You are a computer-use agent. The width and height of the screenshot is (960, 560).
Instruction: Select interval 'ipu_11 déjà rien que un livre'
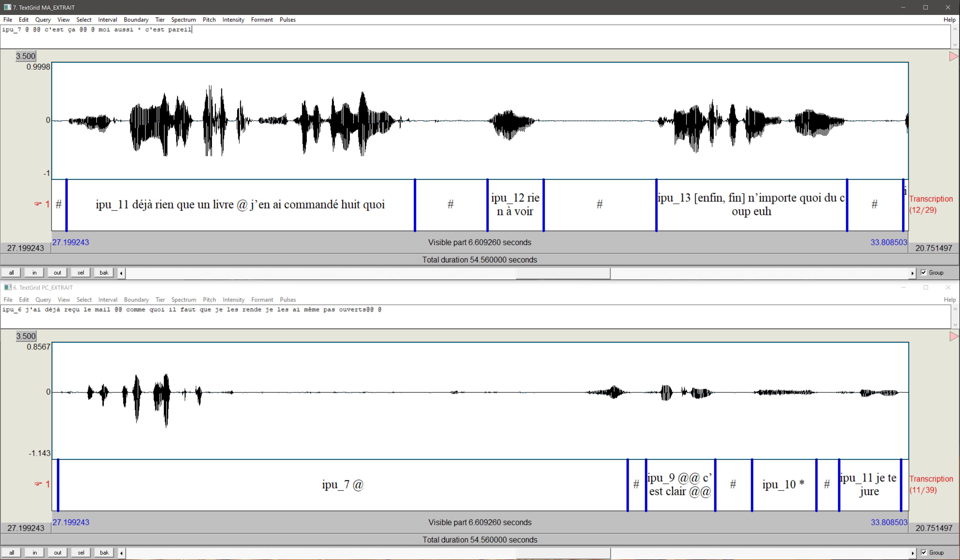tap(240, 205)
